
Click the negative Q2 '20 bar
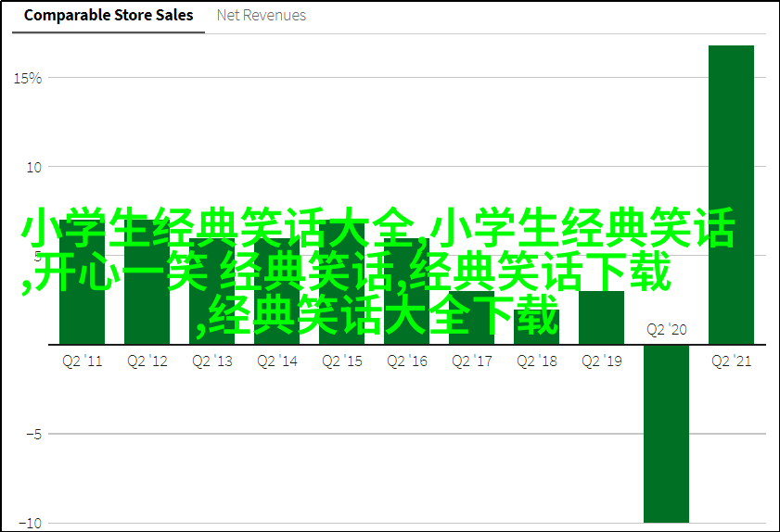[666, 433]
